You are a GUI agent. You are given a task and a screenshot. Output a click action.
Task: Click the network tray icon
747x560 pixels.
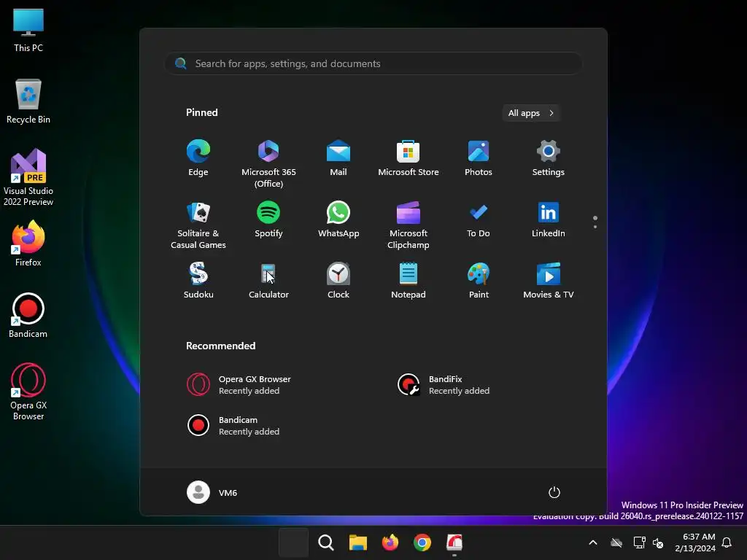pyautogui.click(x=639, y=542)
